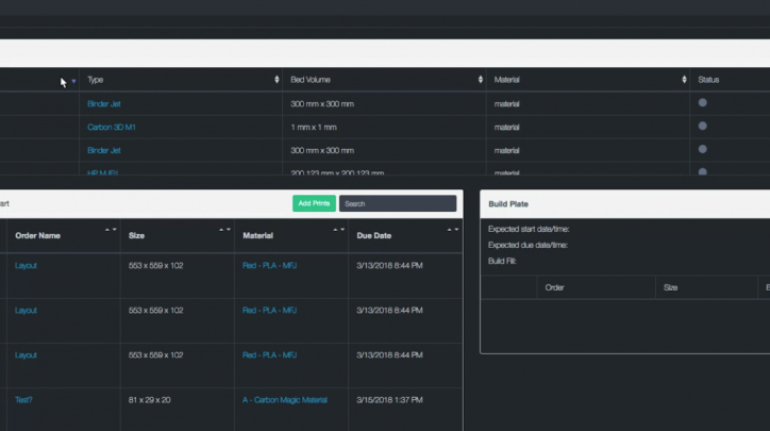Sort printers by Bed Volume arrows

click(x=480, y=80)
